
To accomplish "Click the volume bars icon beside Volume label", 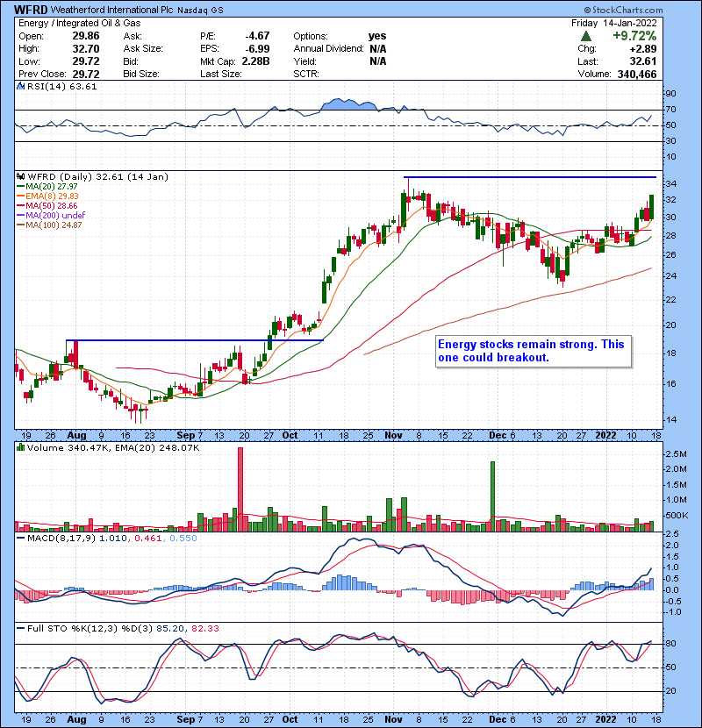I will click(x=20, y=447).
